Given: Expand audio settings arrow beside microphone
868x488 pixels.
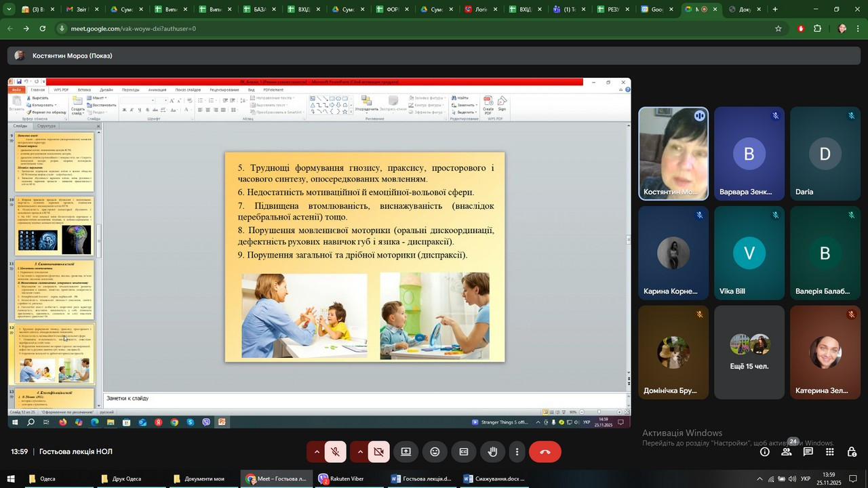Looking at the screenshot, I should coord(316,451).
